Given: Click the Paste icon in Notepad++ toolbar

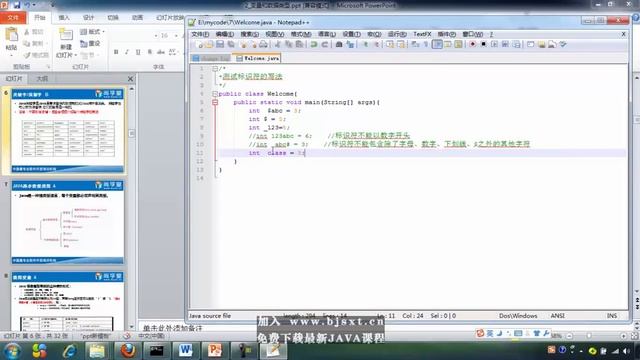Looking at the screenshot, I should point(299,44).
